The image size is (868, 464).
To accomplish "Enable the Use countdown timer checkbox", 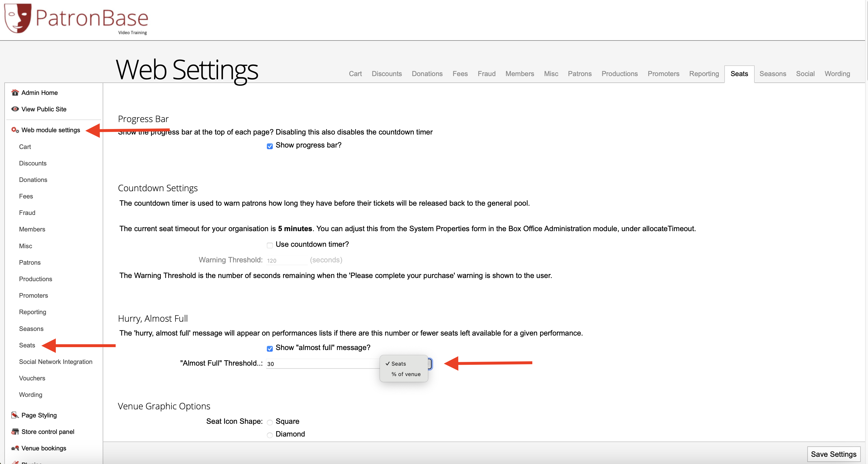I will (269, 245).
